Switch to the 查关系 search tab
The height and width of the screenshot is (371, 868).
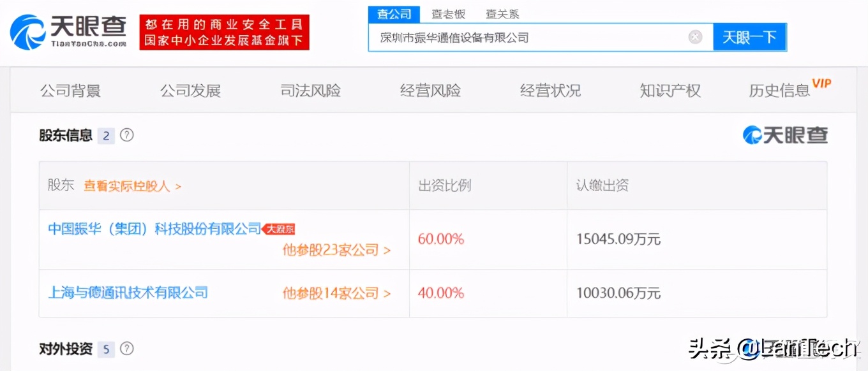502,14
